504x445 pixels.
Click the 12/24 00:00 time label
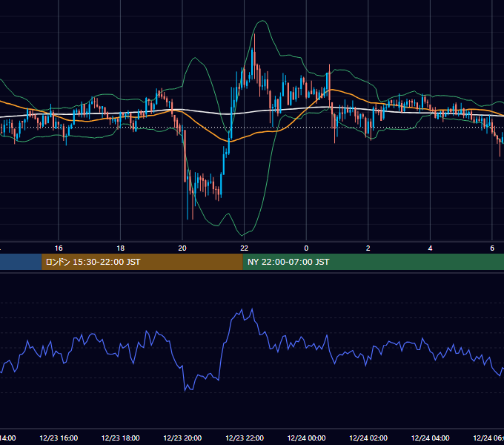(306, 438)
